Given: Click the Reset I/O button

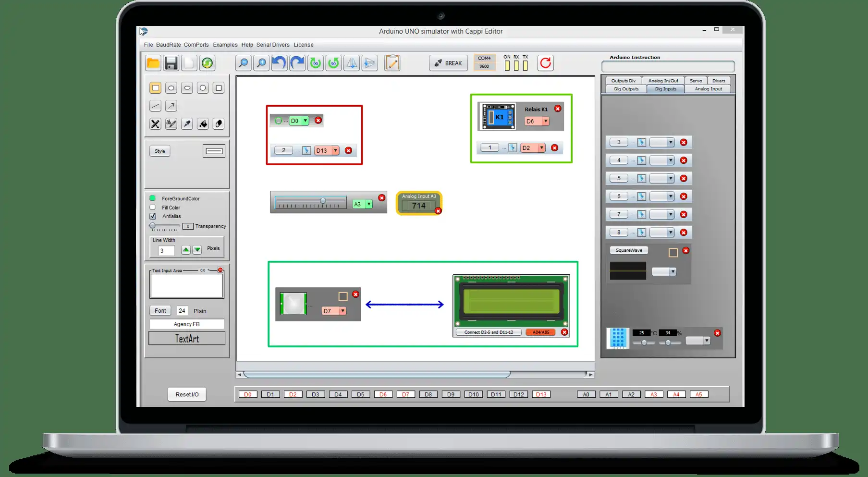Looking at the screenshot, I should (187, 394).
